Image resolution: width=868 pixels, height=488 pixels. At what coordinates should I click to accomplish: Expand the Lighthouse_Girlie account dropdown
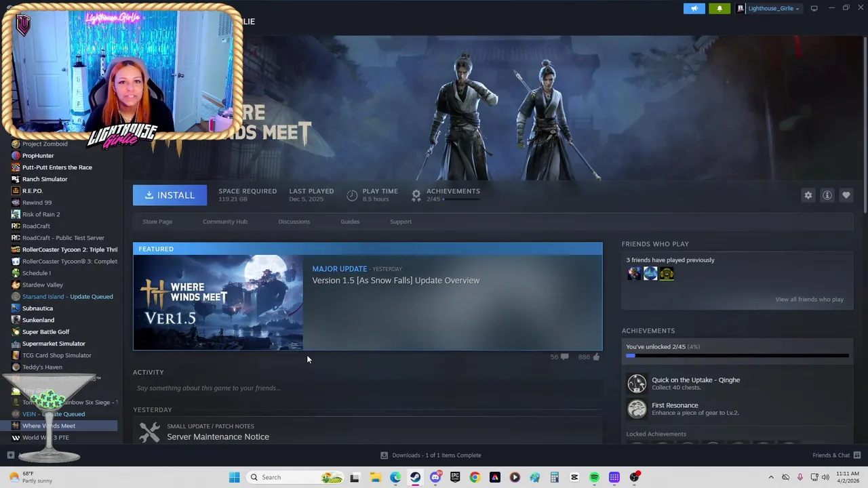pyautogui.click(x=768, y=8)
